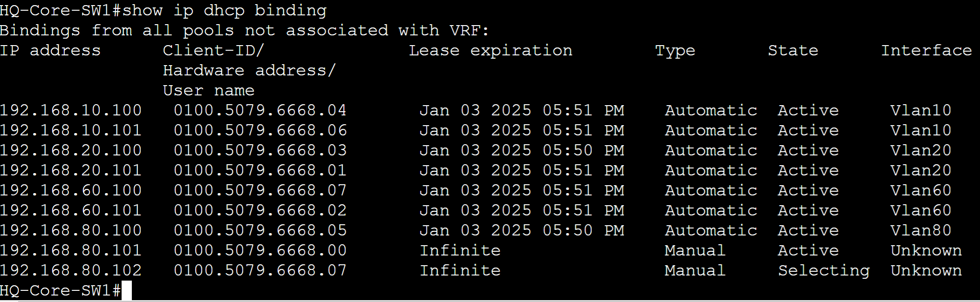The height and width of the screenshot is (302, 980).
Task: Click the show ip dhcp binding command
Action: click(225, 11)
